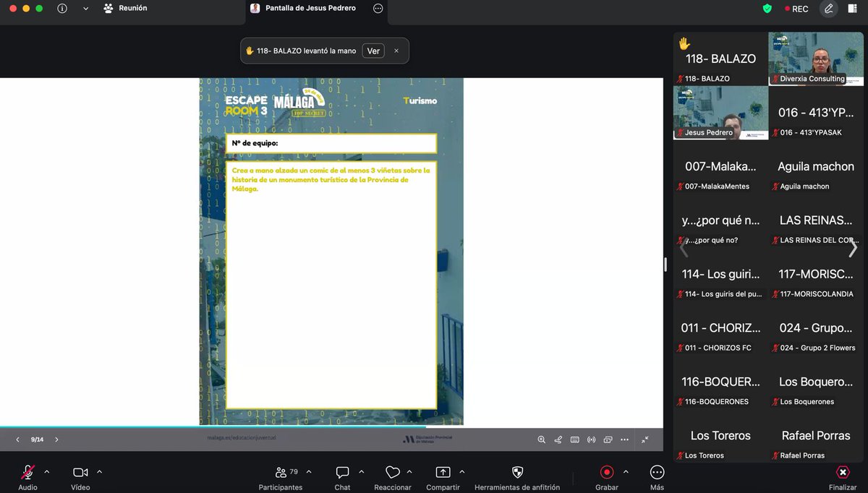Expand participants options arrow
Image resolution: width=868 pixels, height=493 pixels.
click(309, 471)
